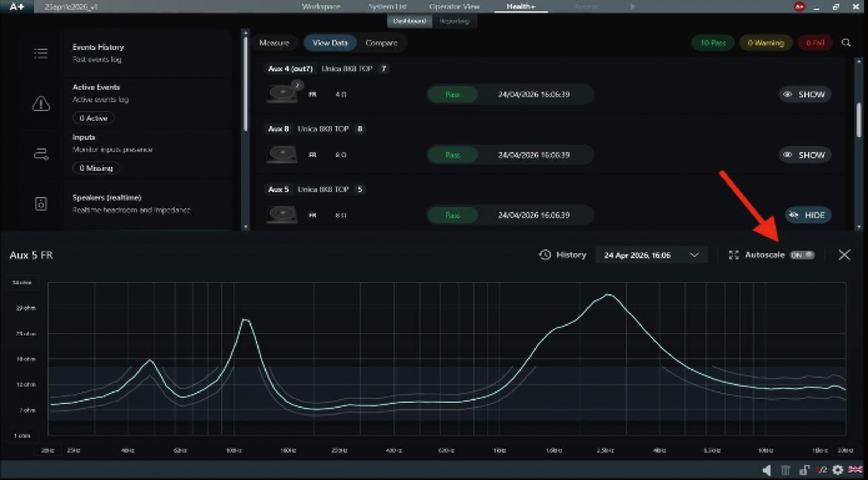
Task: Click the measurement list vertical scrollbar
Action: [859, 120]
